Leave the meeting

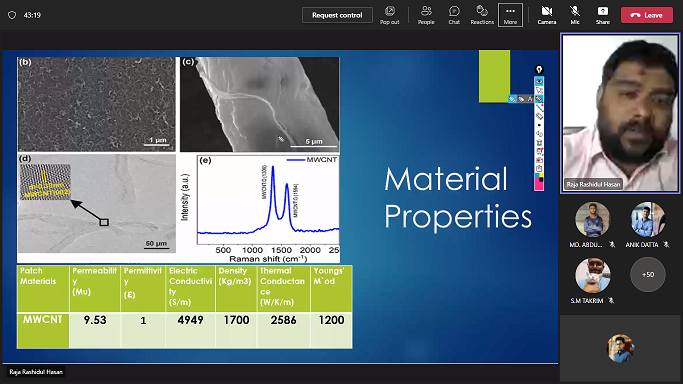point(647,15)
